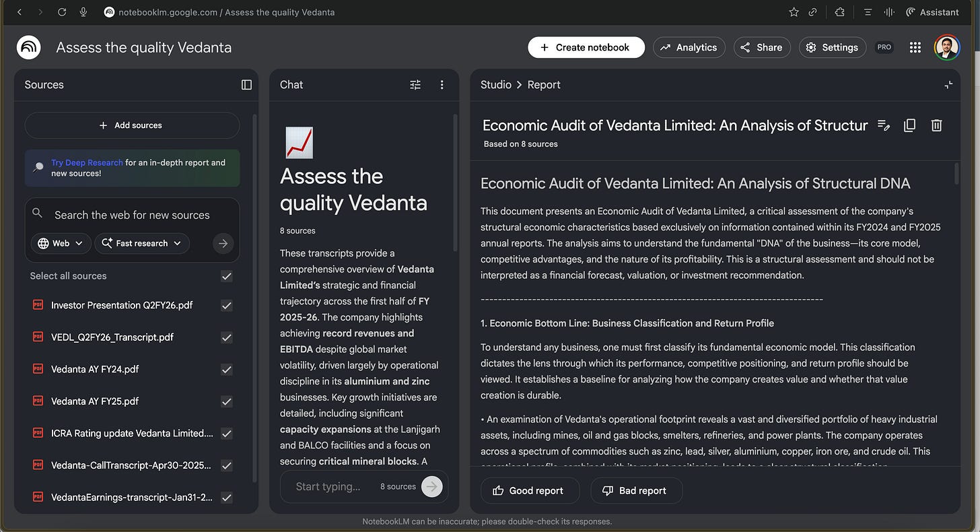Go forward using browser forward arrow
This screenshot has width=980, height=532.
tap(40, 12)
